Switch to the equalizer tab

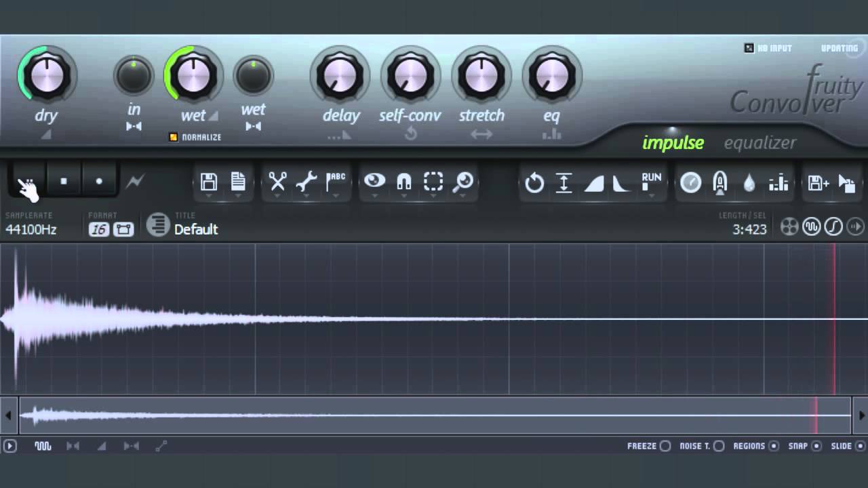pos(760,143)
